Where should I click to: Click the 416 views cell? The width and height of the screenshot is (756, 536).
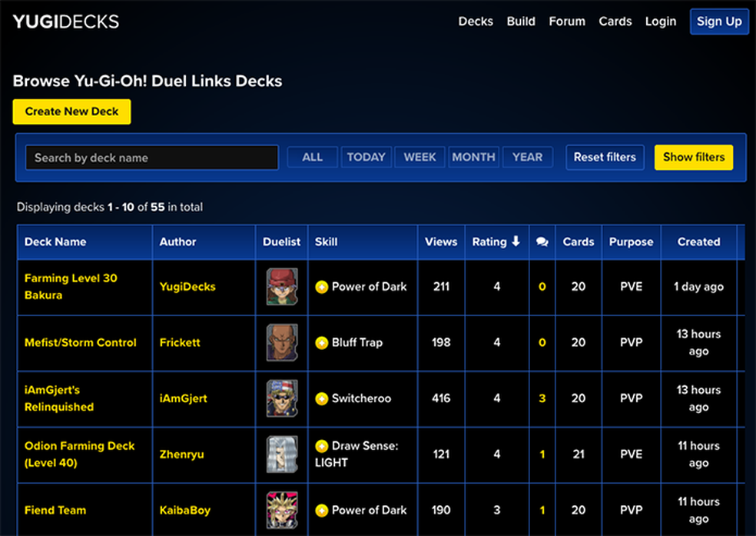[x=441, y=398]
